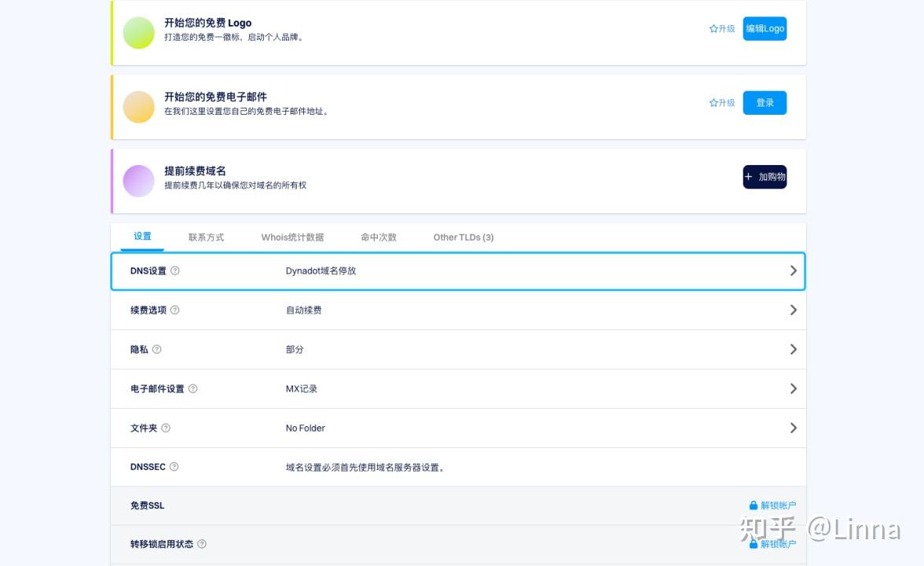
Task: Open the DNS设置 help question mark icon
Action: (x=174, y=270)
